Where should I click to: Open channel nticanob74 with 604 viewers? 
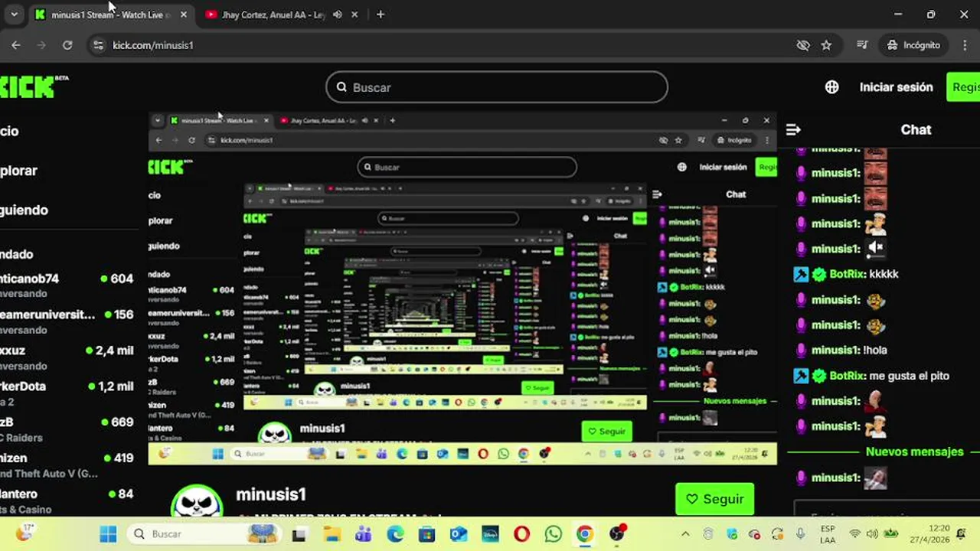[67, 285]
